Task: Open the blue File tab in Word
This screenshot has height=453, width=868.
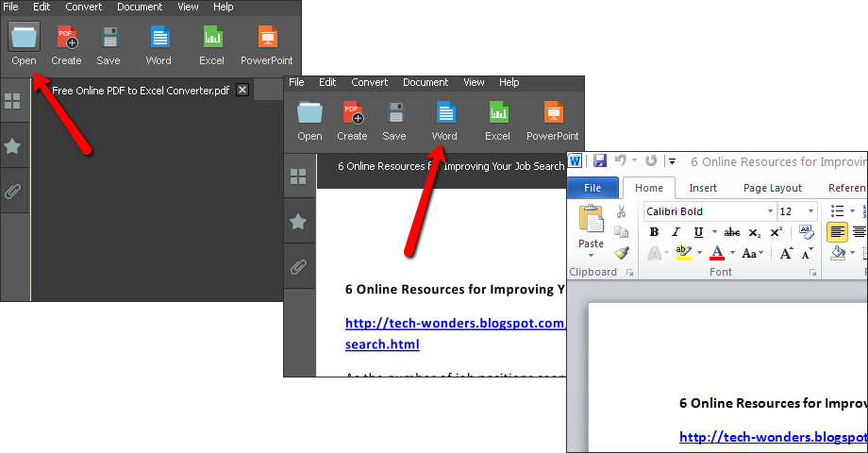Action: 593,188
